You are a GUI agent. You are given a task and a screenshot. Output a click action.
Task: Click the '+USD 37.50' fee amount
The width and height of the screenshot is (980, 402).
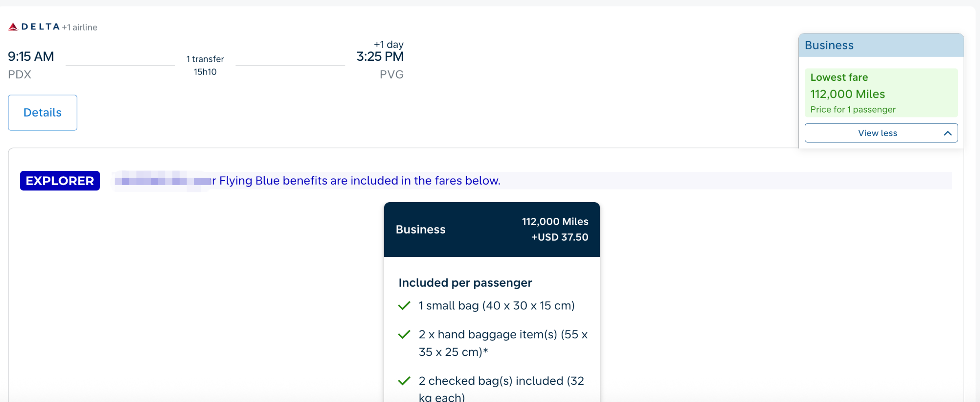tap(559, 237)
